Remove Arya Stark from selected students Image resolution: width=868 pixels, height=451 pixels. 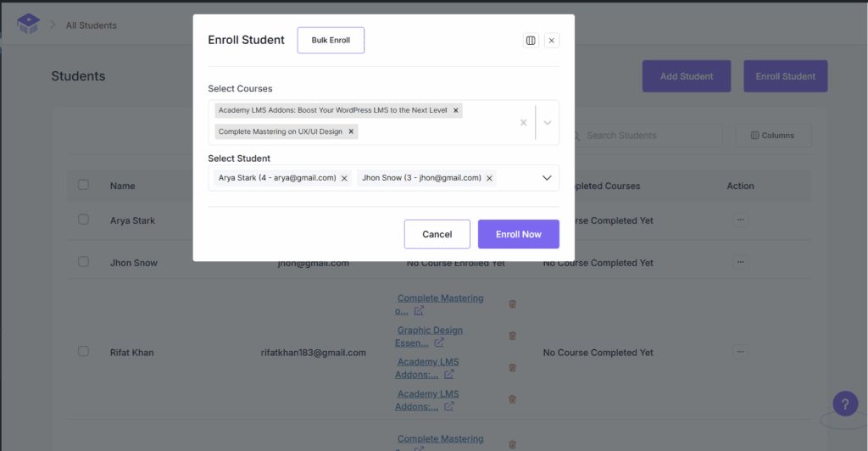click(x=344, y=178)
